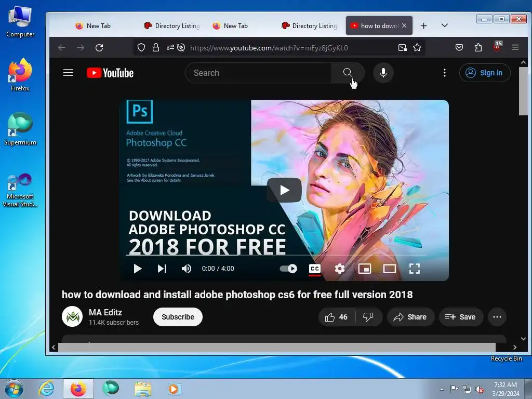Go to the YouTube home logo

click(x=110, y=73)
